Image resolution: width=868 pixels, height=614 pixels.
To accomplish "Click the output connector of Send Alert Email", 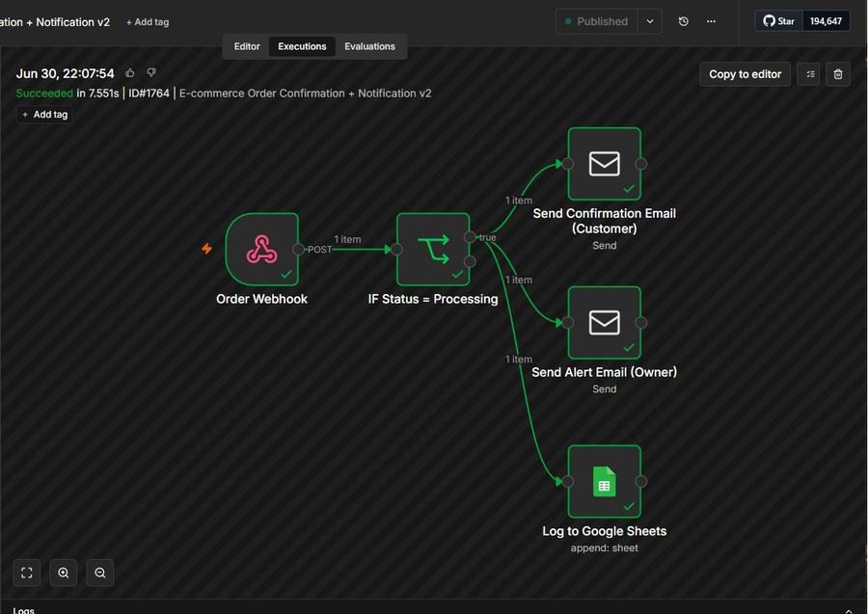I will [641, 323].
